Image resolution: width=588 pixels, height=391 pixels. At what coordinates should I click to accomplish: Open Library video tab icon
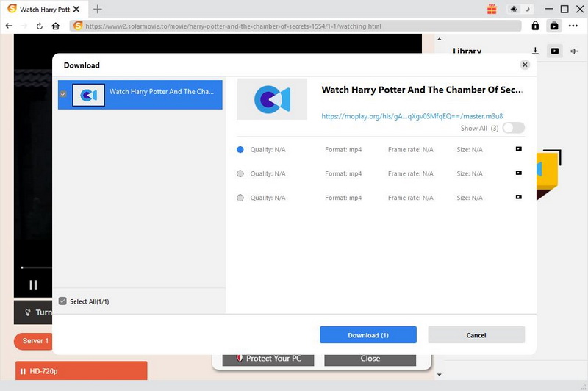click(x=555, y=51)
